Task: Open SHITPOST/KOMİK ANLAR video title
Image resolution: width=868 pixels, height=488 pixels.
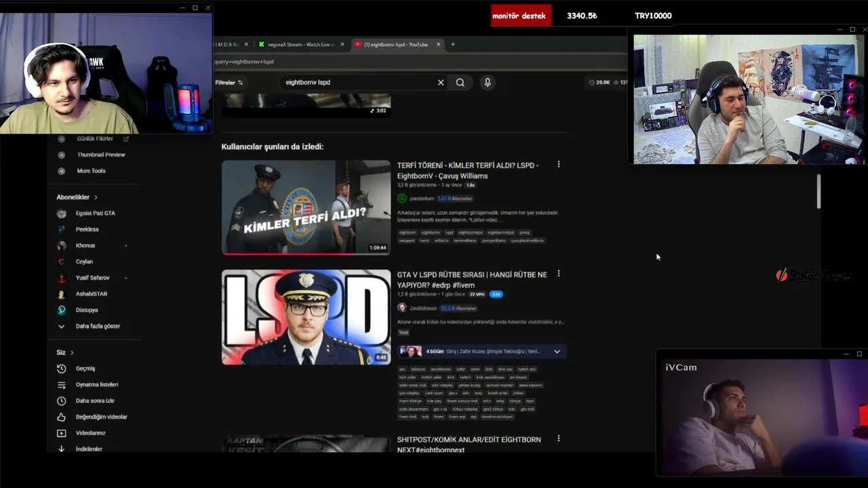Action: tap(469, 445)
